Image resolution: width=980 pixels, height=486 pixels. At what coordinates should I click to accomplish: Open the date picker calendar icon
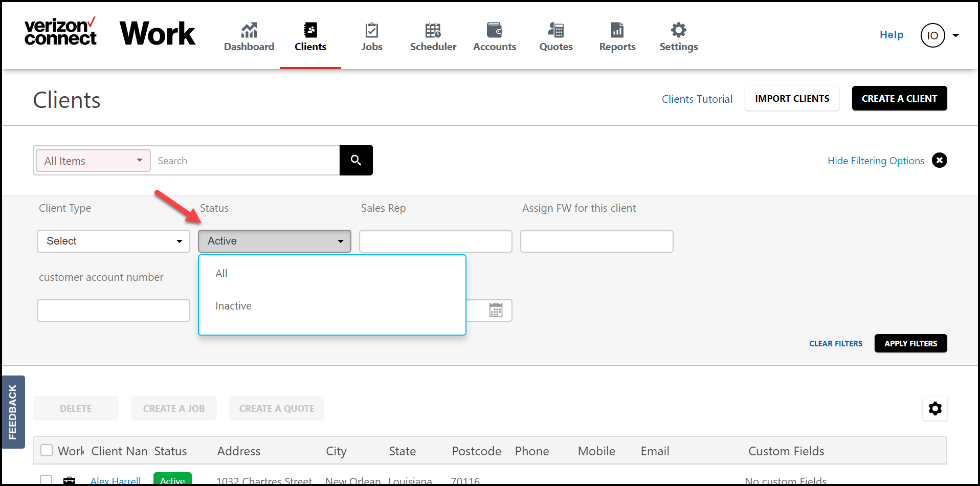tap(496, 310)
